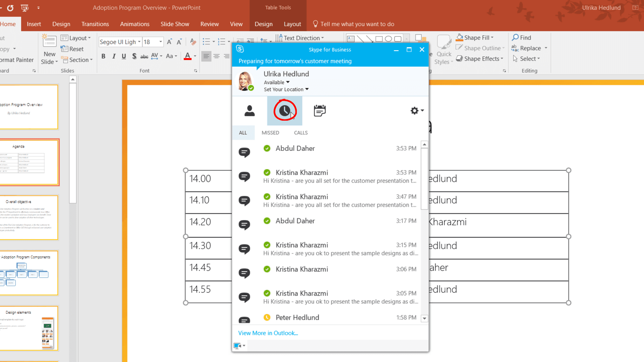Screen dimensions: 644x362
Task: Open the Set Your Location dropdown
Action: (286, 89)
